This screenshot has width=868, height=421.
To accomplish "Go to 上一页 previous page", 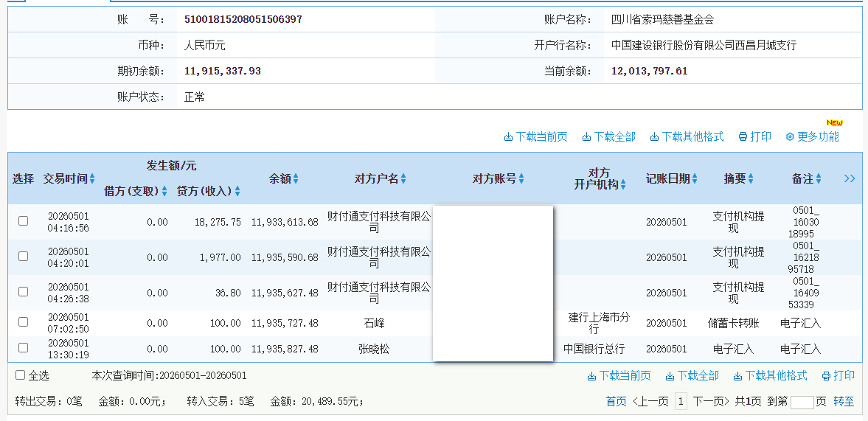I will [650, 402].
